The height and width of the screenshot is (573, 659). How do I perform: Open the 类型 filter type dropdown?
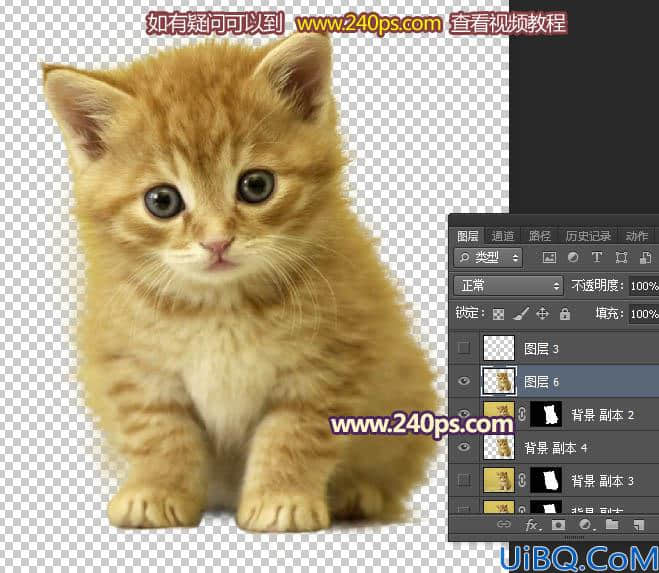point(488,257)
